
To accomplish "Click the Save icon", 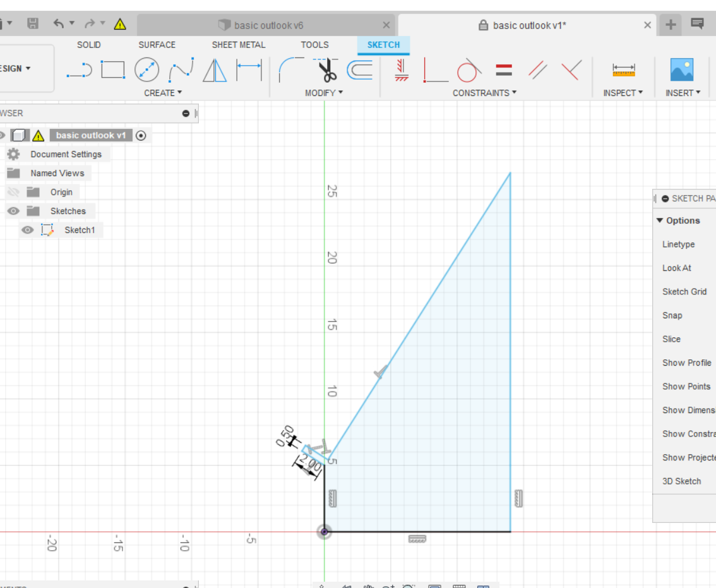I will (x=33, y=23).
